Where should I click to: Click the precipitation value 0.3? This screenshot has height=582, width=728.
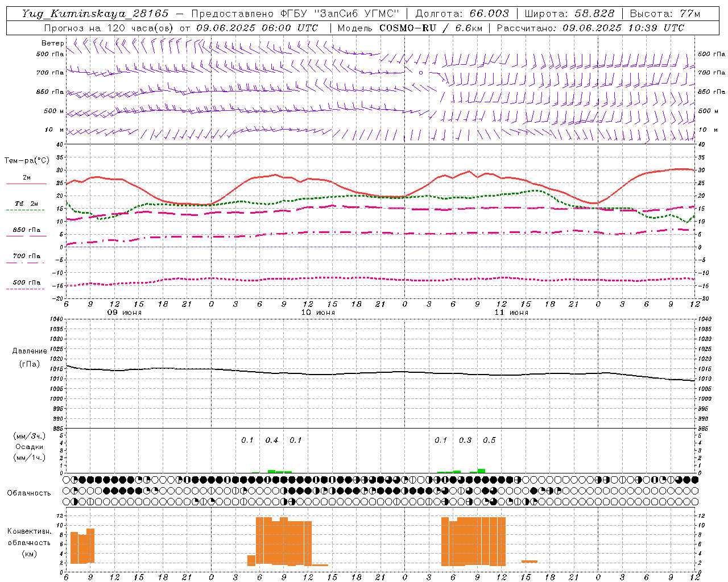(x=465, y=440)
